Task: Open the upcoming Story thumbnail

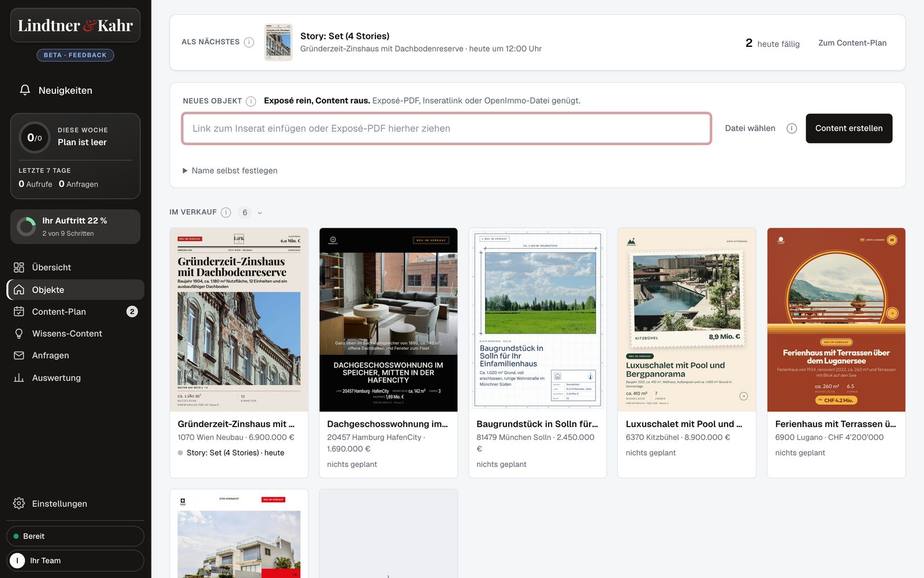Action: coord(278,42)
